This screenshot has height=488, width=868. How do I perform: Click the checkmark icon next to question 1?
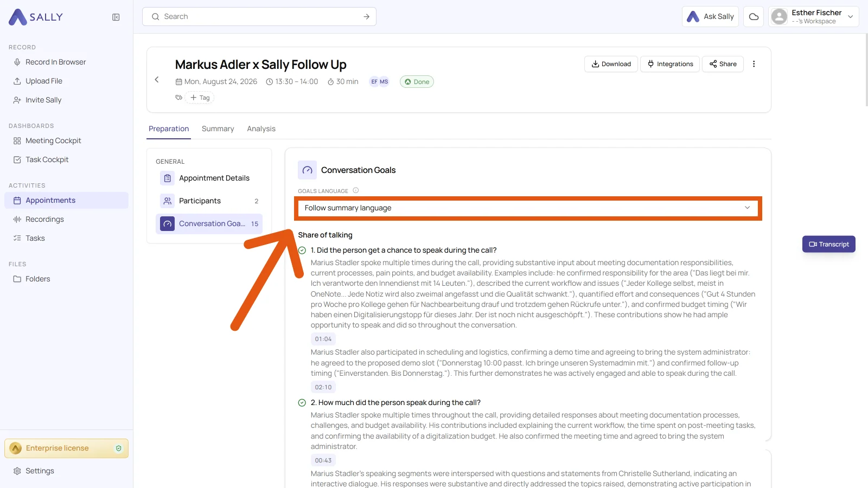302,251
